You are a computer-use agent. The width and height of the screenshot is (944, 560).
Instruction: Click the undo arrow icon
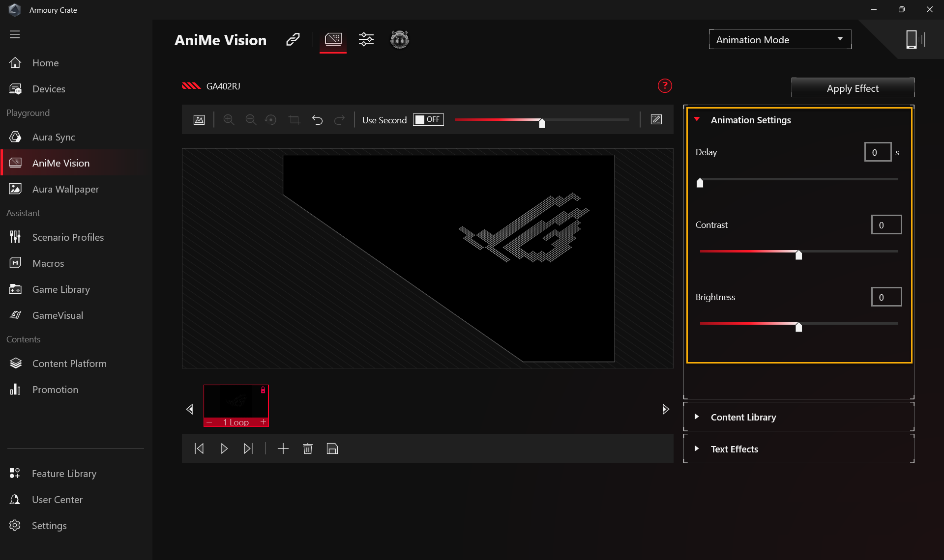coord(317,120)
